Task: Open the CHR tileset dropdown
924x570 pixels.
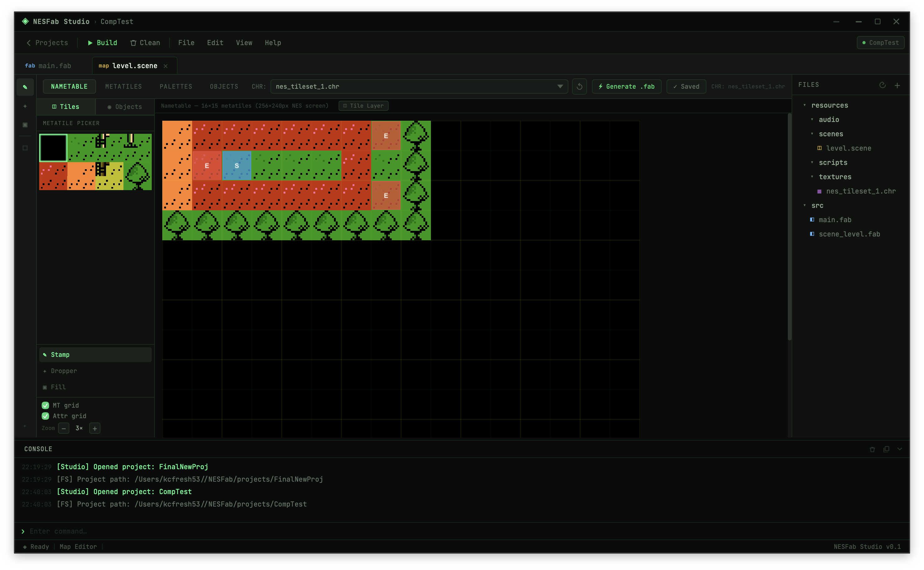Action: (419, 87)
